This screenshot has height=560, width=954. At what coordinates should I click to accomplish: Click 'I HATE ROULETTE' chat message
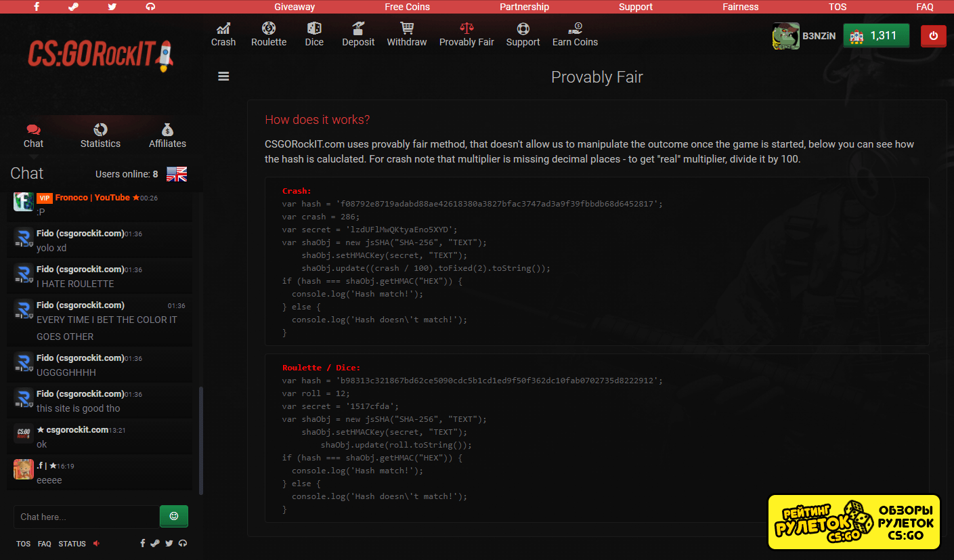[75, 284]
